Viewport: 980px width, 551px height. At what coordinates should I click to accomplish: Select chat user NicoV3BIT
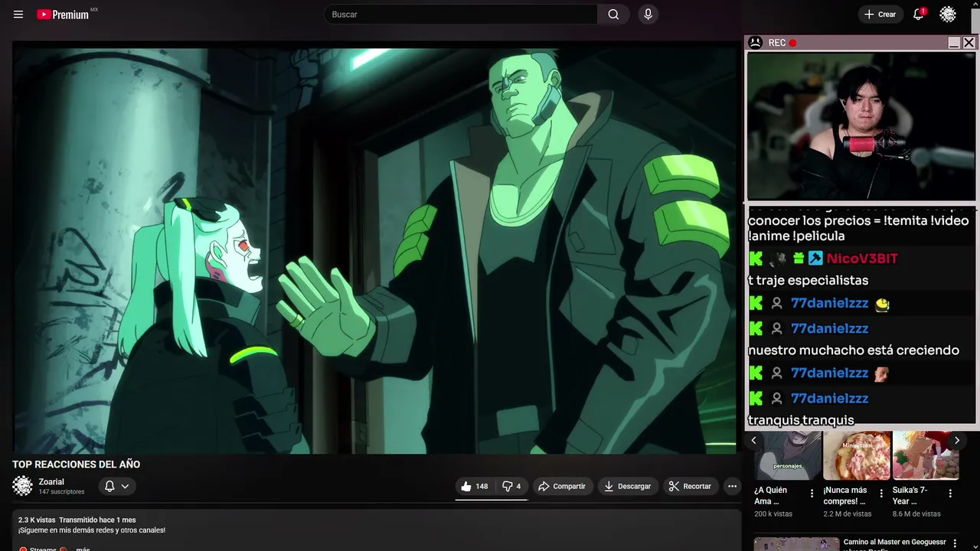pyautogui.click(x=862, y=259)
